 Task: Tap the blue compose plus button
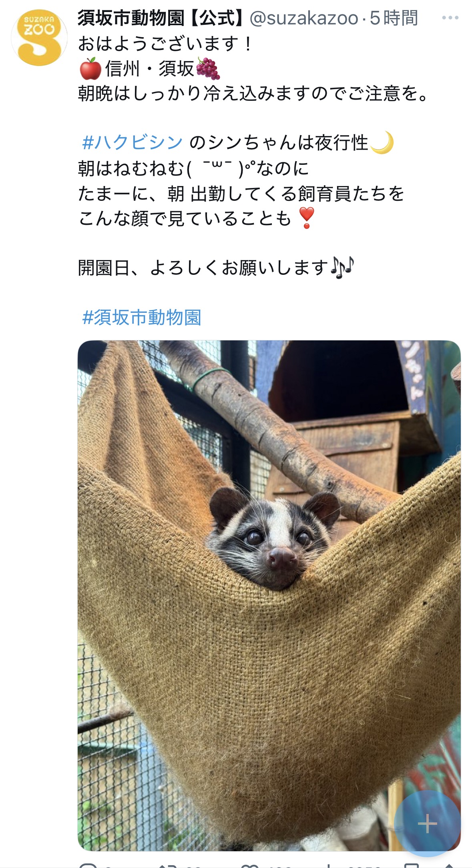coord(427,824)
